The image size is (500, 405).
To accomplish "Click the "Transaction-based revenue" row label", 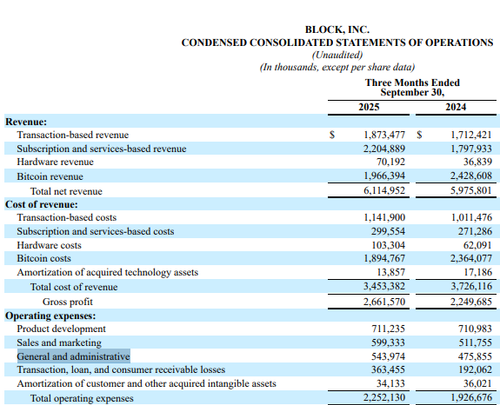I will (x=73, y=135).
